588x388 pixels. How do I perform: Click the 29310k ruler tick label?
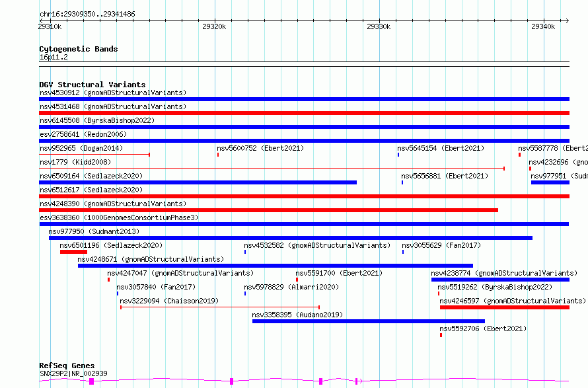pos(50,26)
